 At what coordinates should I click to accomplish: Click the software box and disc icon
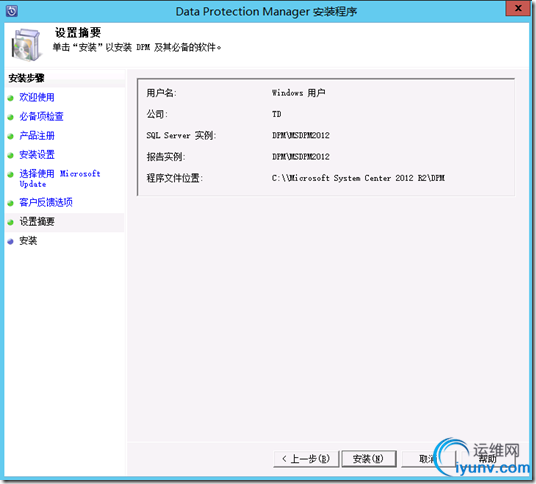click(x=26, y=45)
